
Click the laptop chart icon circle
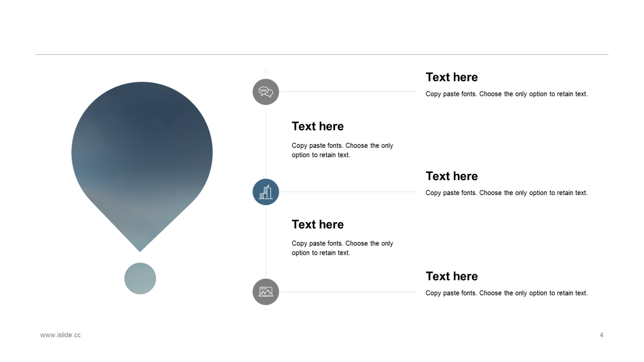click(x=266, y=292)
